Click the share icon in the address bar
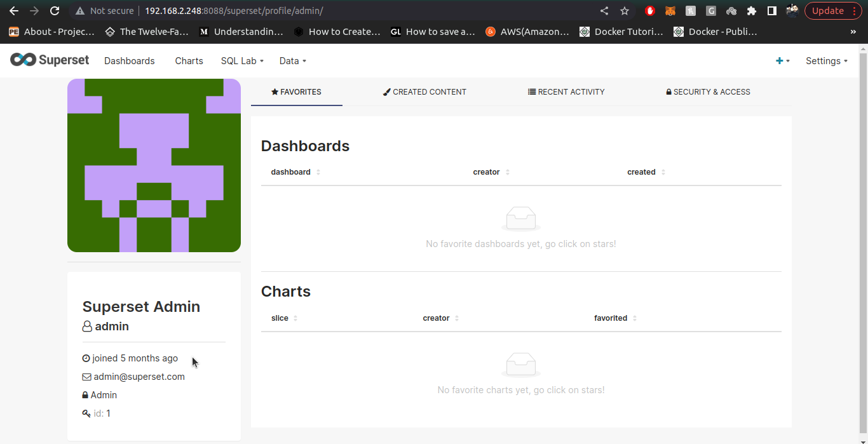868x444 pixels. coord(604,11)
